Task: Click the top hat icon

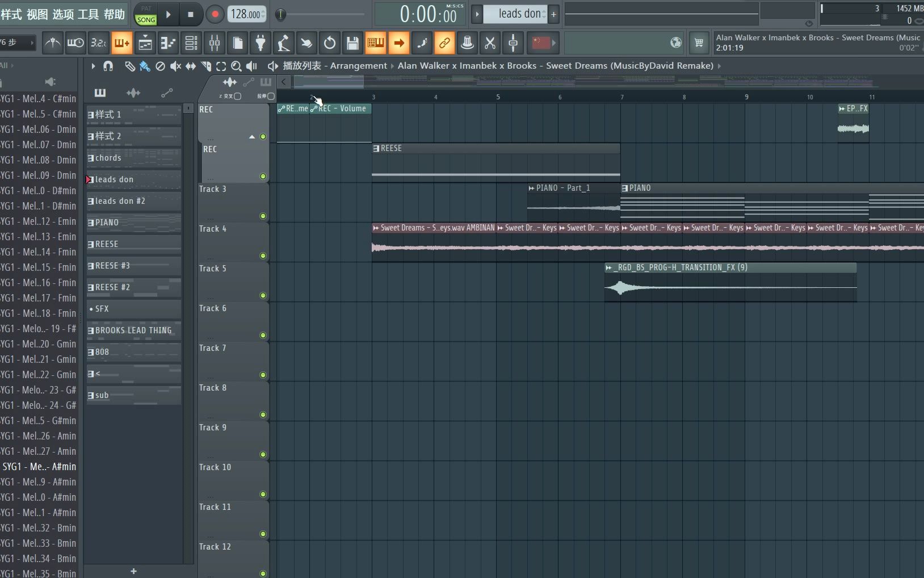Action: (467, 43)
